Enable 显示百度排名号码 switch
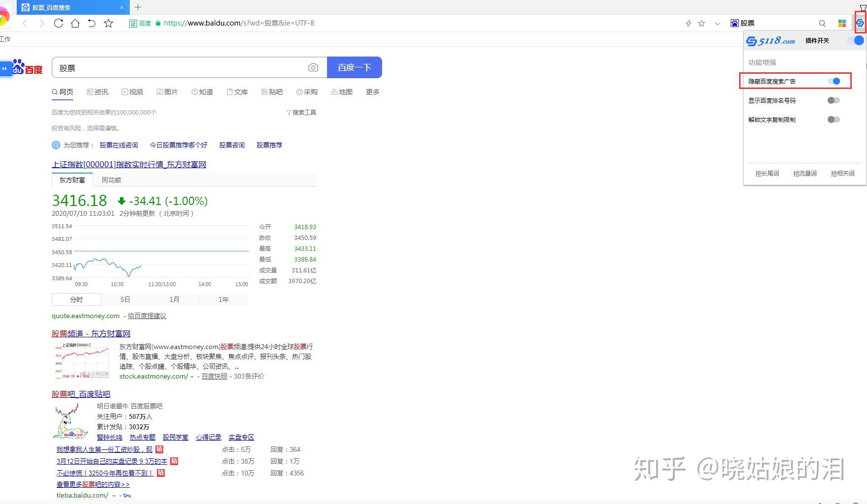 click(834, 100)
